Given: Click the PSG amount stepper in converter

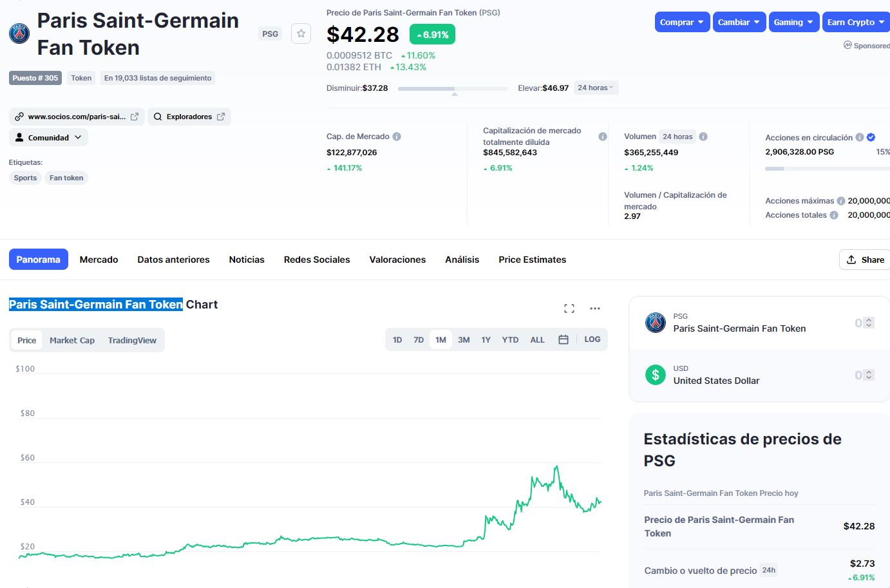Looking at the screenshot, I should click(869, 323).
